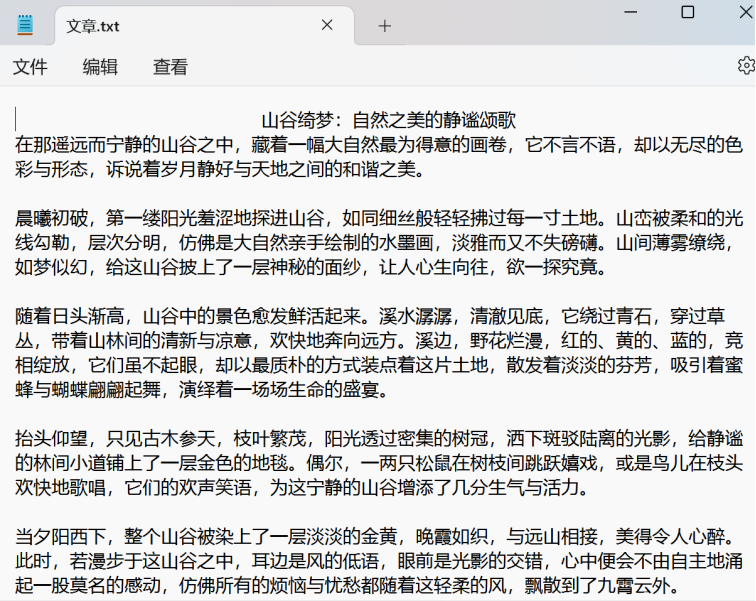This screenshot has width=756, height=601.
Task: Click the line starting 线勾勒，层次分明
Action: [x=374, y=242]
